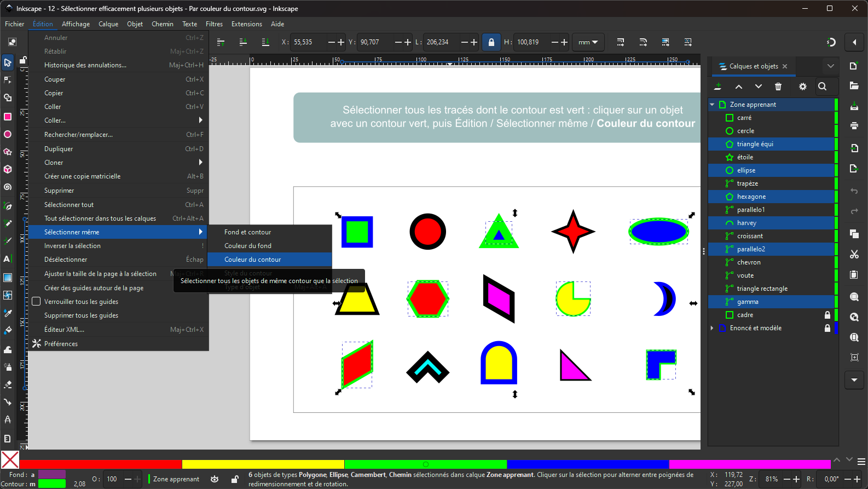Viewport: 868px width, 489px height.
Task: Click the no-paint X swatch
Action: click(10, 460)
